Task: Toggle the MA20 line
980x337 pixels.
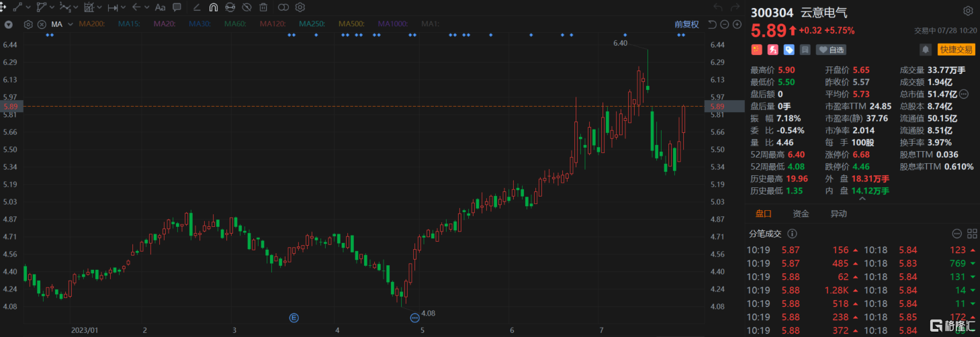Action: coord(165,24)
